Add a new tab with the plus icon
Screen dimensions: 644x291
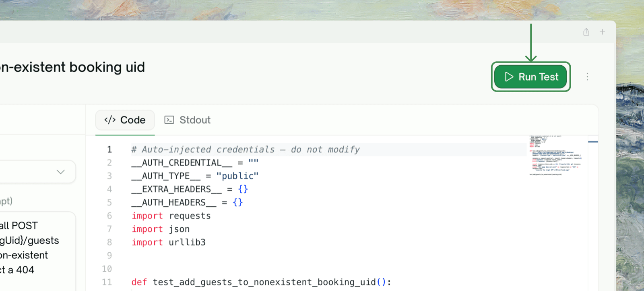602,32
